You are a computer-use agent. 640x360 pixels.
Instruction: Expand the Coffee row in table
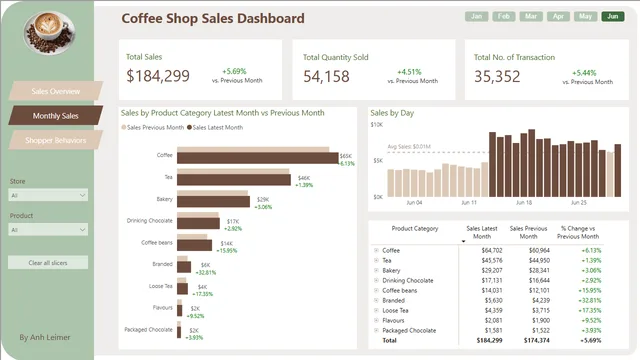376,250
